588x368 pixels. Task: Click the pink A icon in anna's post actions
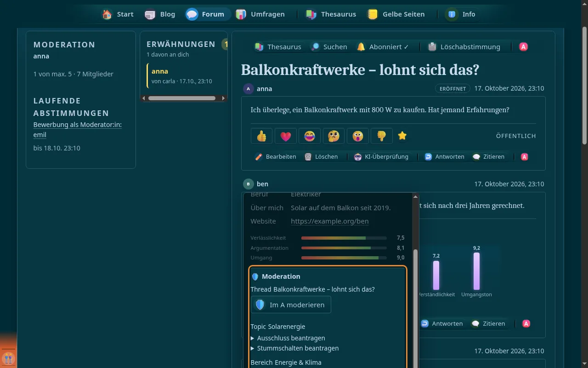pos(525,157)
